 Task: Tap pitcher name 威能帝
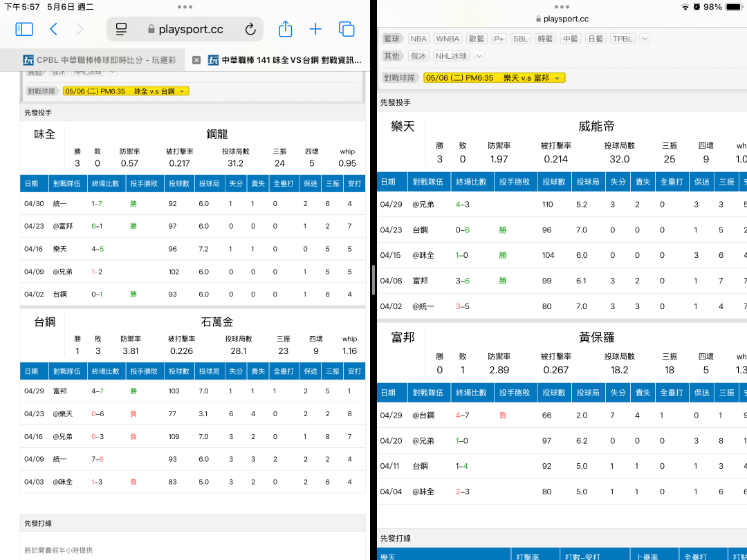point(596,127)
